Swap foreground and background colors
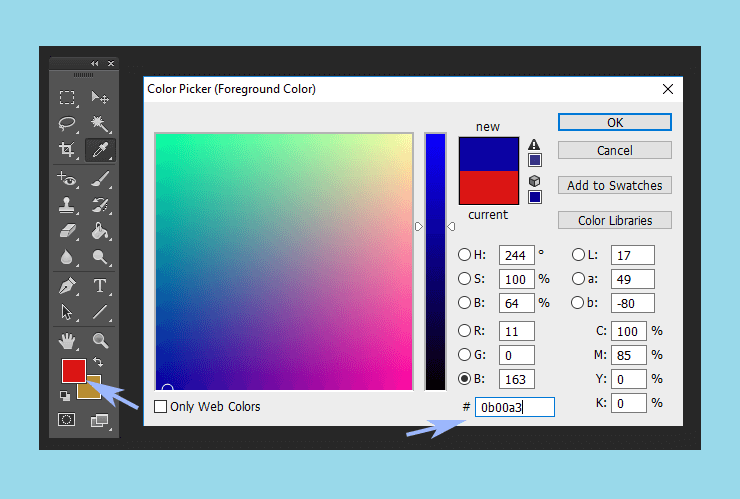 98,362
